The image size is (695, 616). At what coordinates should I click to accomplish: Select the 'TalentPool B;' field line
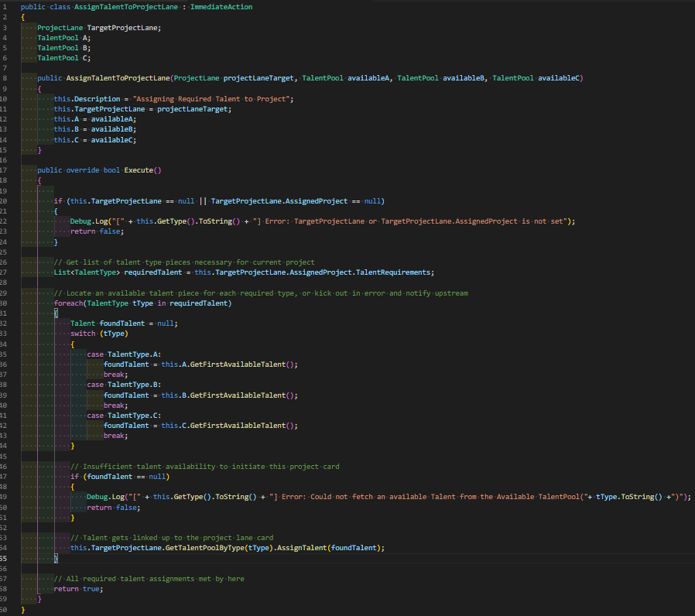pos(63,48)
